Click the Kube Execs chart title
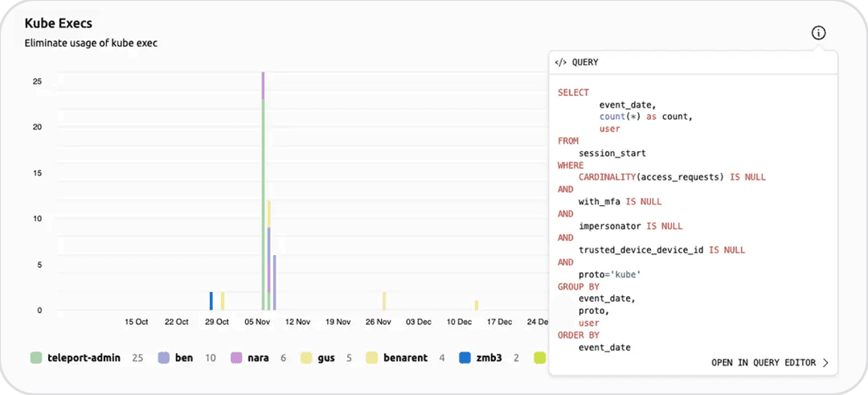 coord(58,23)
